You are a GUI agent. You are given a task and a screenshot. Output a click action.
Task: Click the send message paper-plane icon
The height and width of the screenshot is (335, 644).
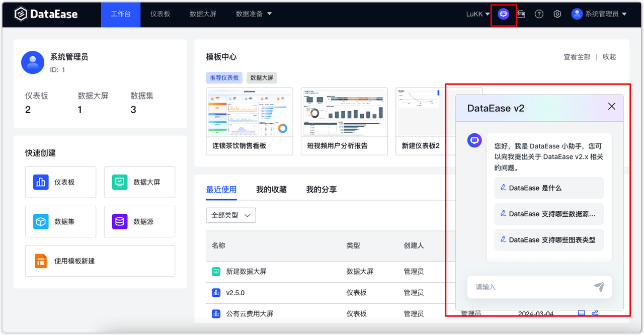[x=599, y=287]
